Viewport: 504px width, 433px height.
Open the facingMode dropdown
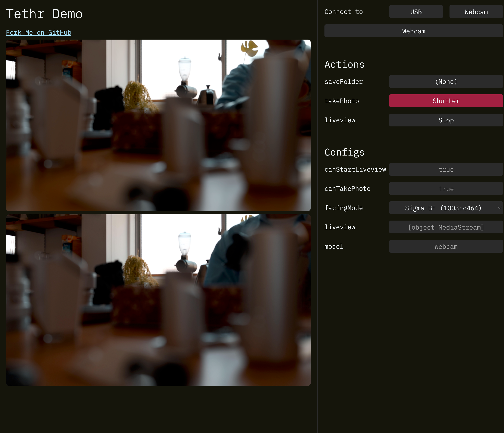point(443,208)
